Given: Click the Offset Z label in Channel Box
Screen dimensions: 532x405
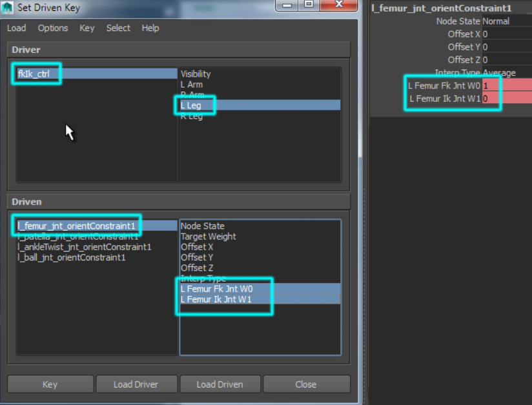Looking at the screenshot, I should click(464, 60).
